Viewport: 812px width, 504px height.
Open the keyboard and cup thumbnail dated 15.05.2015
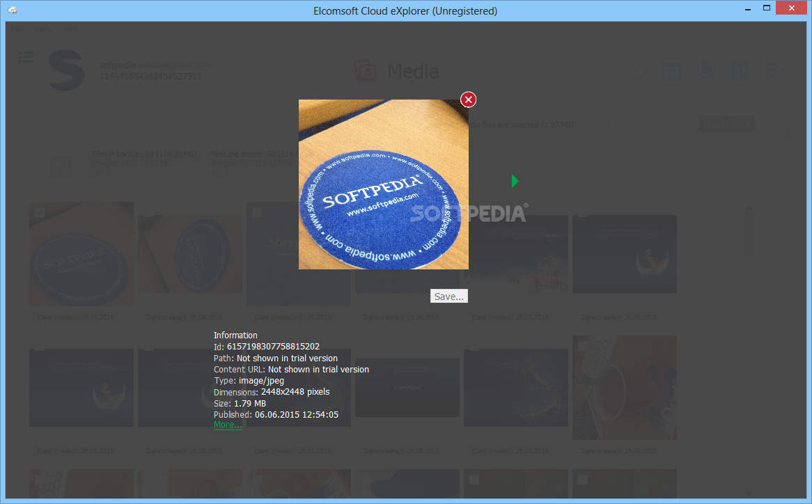point(625,388)
